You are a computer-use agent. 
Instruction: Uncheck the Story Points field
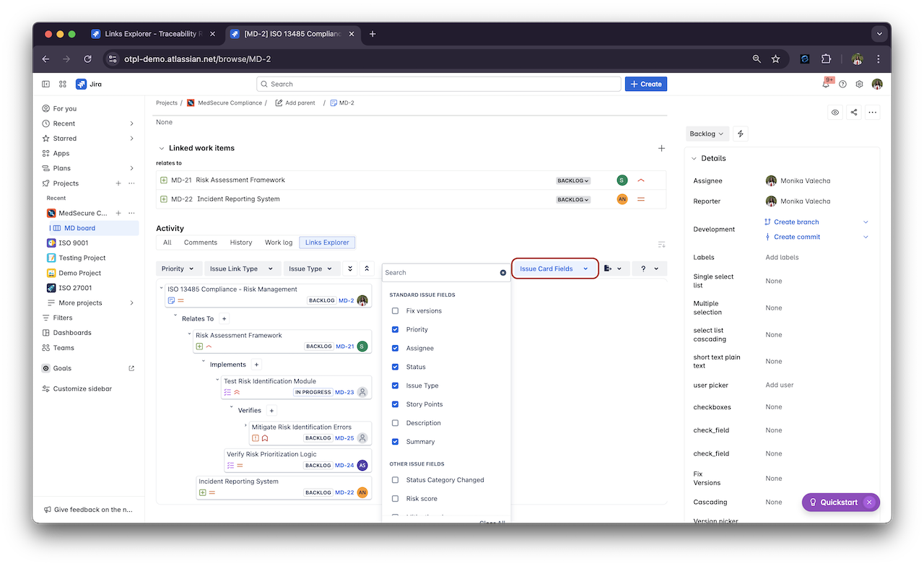[x=395, y=404]
